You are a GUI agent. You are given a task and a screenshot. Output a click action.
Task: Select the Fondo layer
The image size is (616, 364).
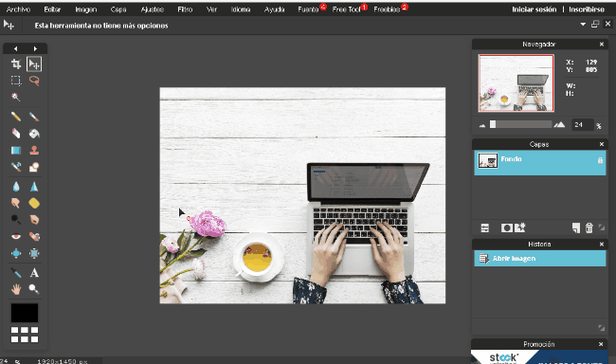coord(540,163)
